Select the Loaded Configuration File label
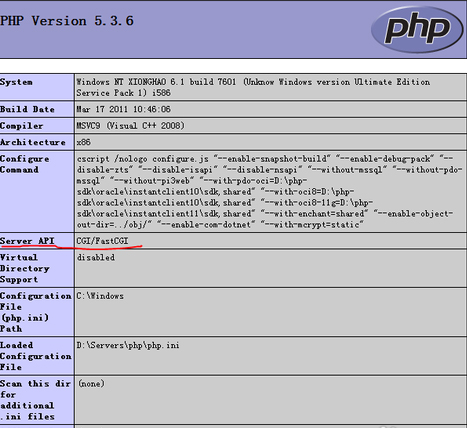 tap(36, 356)
